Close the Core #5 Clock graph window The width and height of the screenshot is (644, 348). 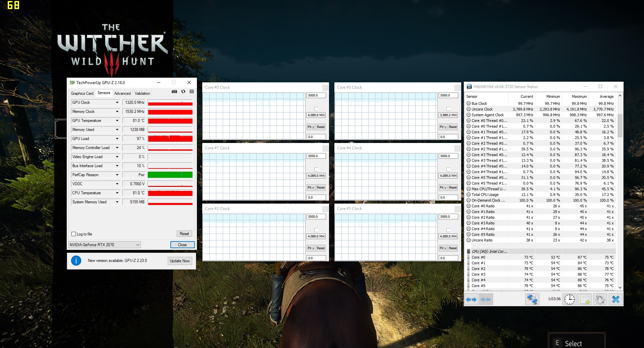tap(458, 209)
